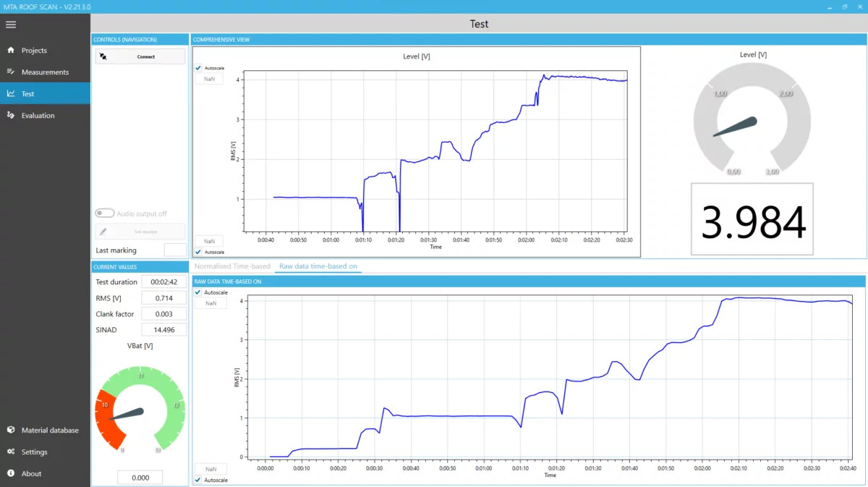This screenshot has height=487, width=868.
Task: Click the Measurements list icon in sidebar
Action: click(x=11, y=72)
